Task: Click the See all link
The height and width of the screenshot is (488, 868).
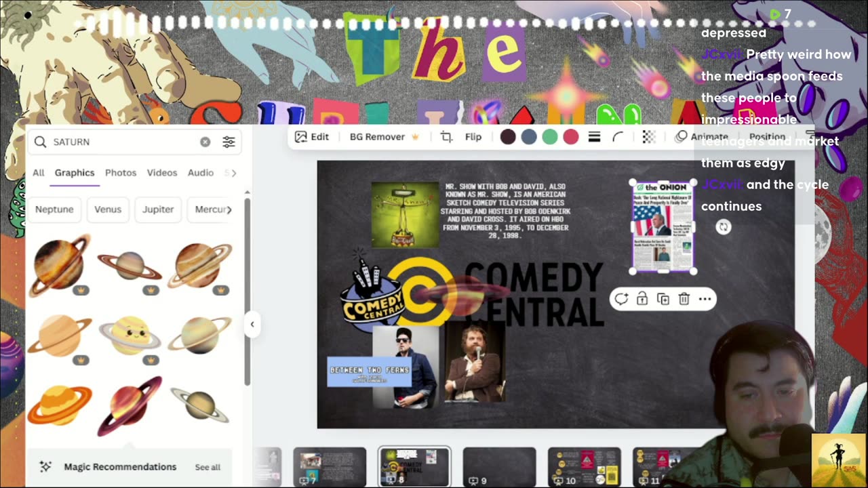Action: click(x=208, y=467)
